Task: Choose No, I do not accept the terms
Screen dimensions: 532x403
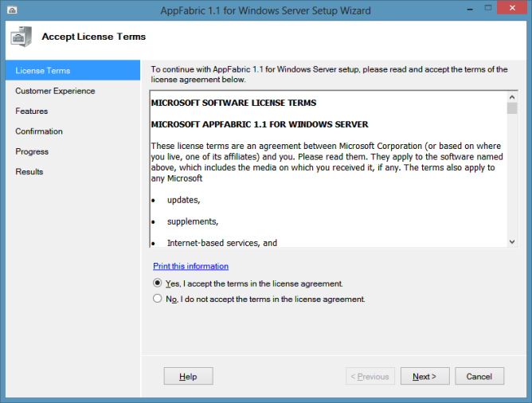Action: tap(157, 299)
